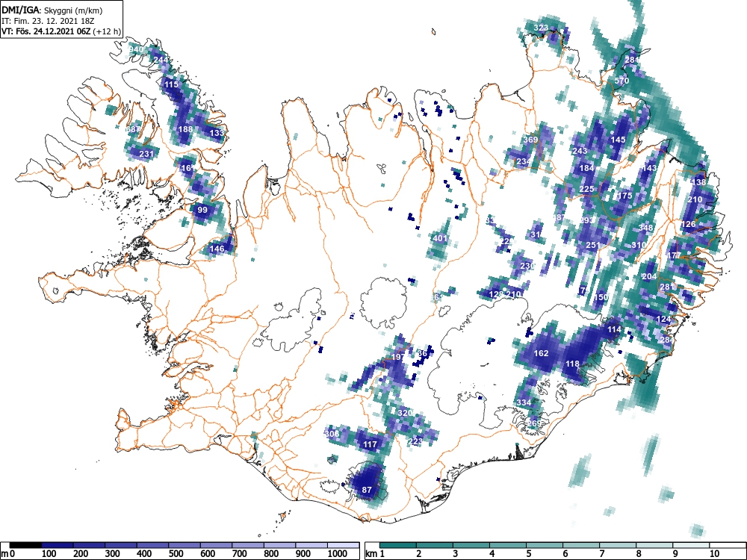Screen dimensions: 747x560
Task: Click the visibility value 251 on the map
Action: pos(594,245)
